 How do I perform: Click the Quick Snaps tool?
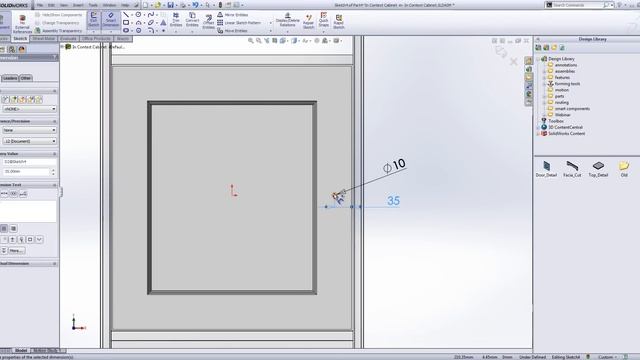324,20
